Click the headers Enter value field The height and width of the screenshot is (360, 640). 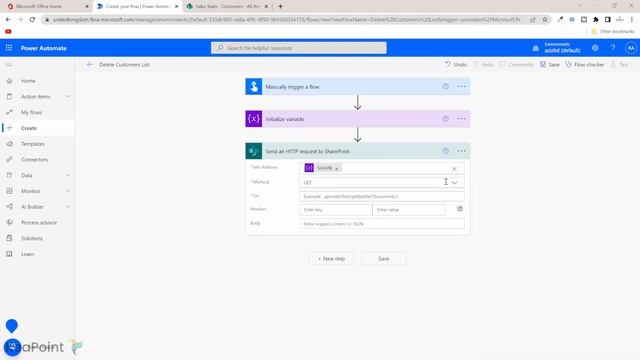tap(409, 210)
